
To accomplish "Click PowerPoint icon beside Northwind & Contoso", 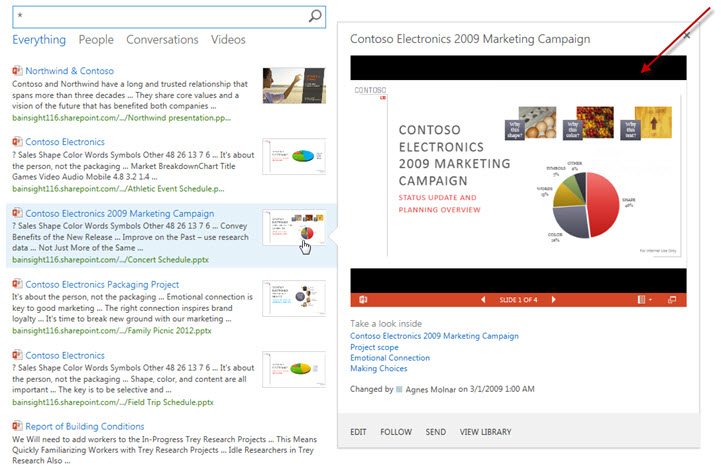I will [17, 70].
